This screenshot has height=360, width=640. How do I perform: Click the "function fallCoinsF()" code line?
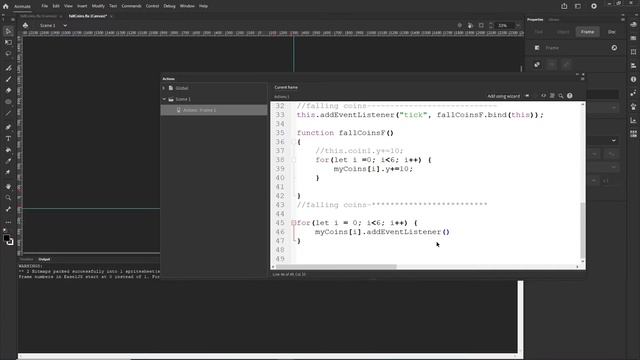point(345,133)
